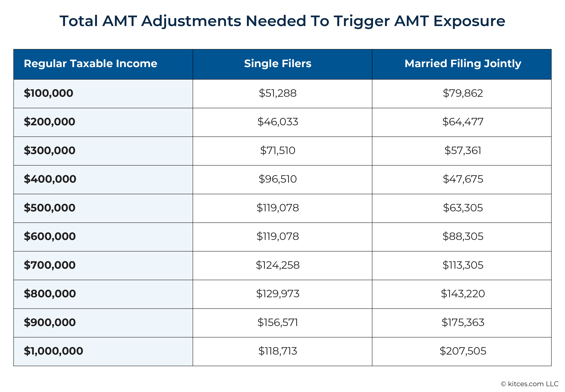
Task: Select the $1,000,000 income row label
Action: [x=53, y=351]
